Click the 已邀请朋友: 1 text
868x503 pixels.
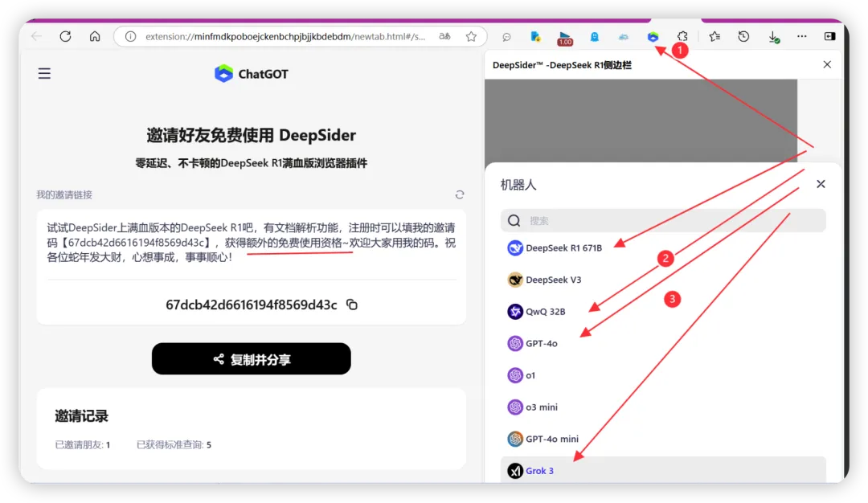pos(83,445)
